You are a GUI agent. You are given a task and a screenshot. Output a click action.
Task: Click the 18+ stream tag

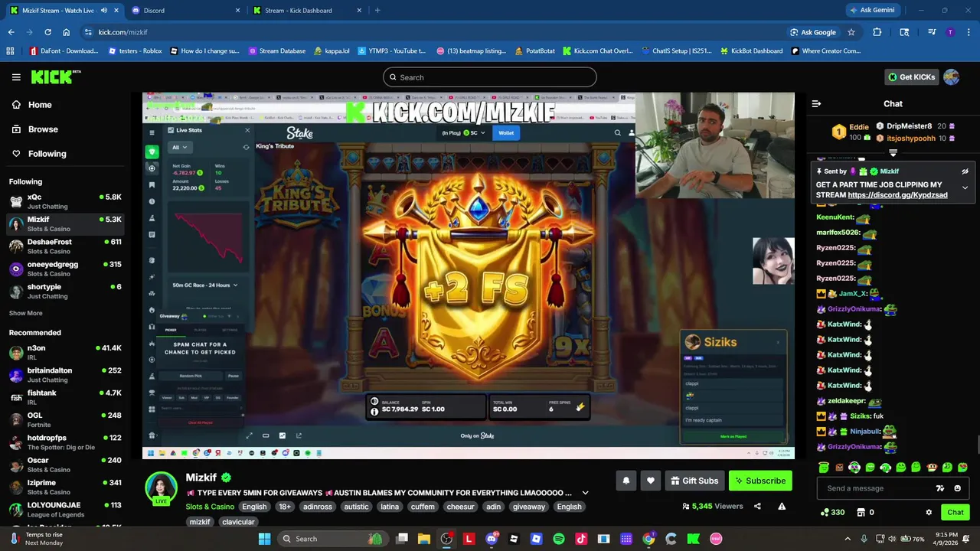pos(285,507)
